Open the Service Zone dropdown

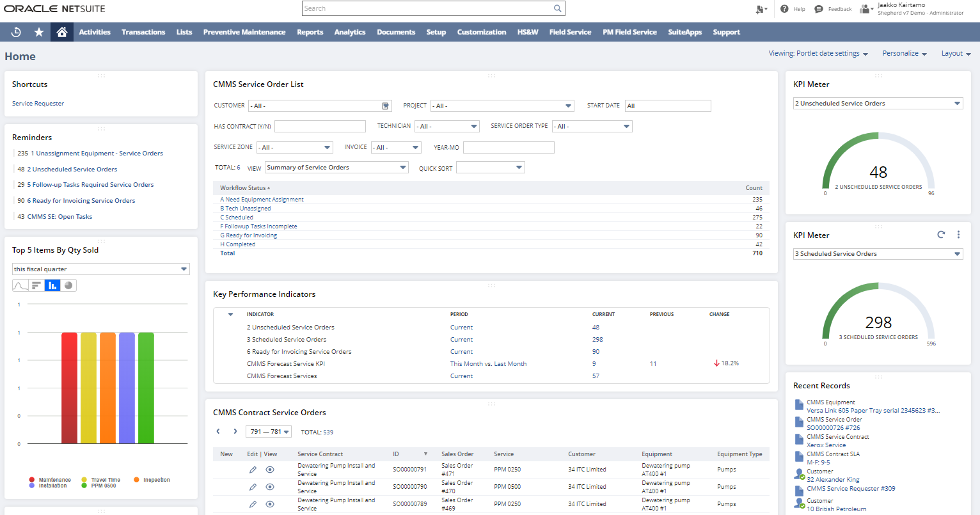coord(294,148)
